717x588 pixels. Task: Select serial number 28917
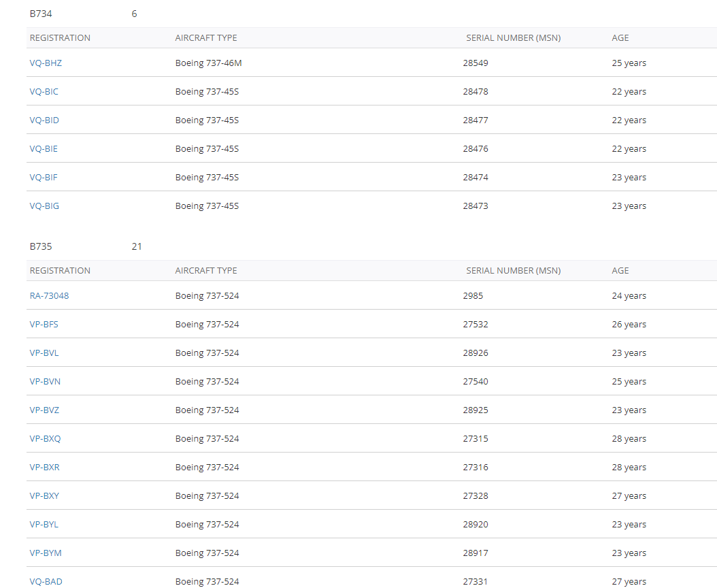(476, 553)
